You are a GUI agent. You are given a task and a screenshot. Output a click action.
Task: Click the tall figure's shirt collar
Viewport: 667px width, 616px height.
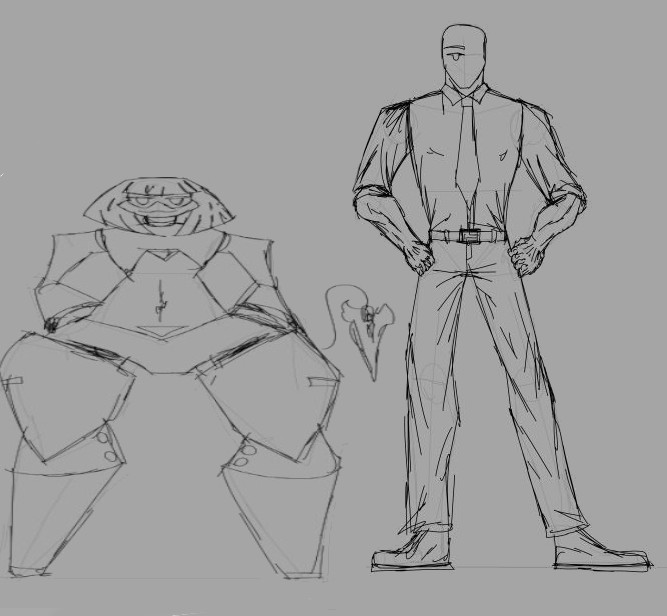click(466, 96)
